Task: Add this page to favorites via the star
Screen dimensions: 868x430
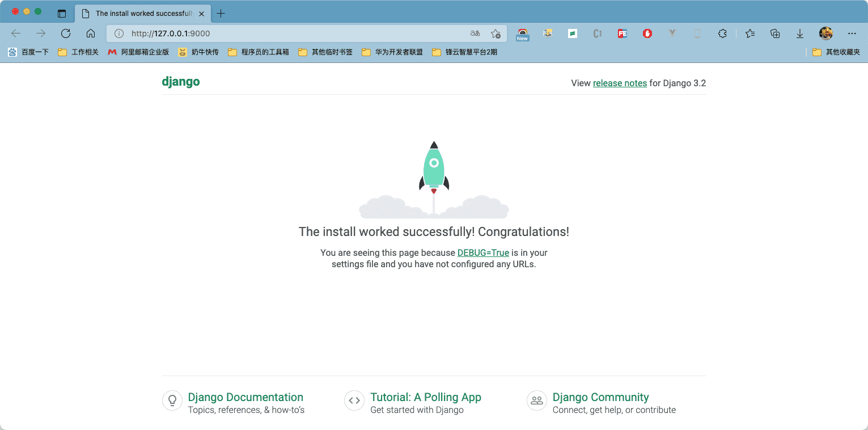Action: tap(496, 33)
